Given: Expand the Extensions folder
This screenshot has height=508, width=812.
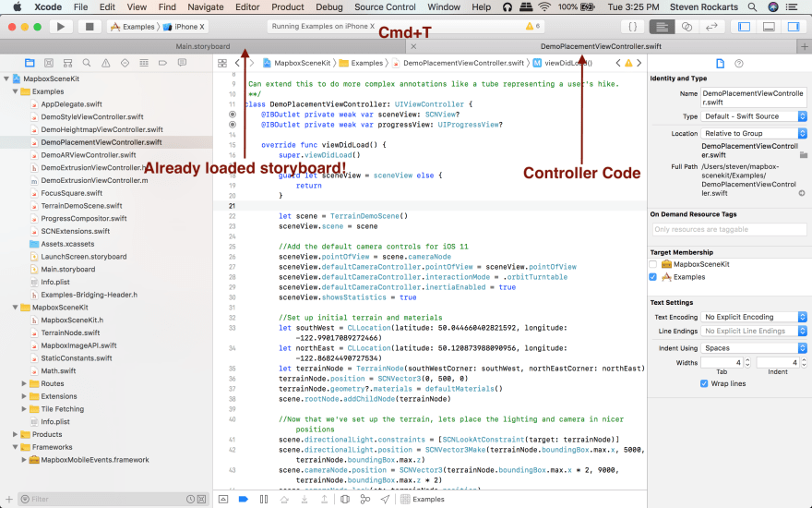Looking at the screenshot, I should click(x=24, y=396).
